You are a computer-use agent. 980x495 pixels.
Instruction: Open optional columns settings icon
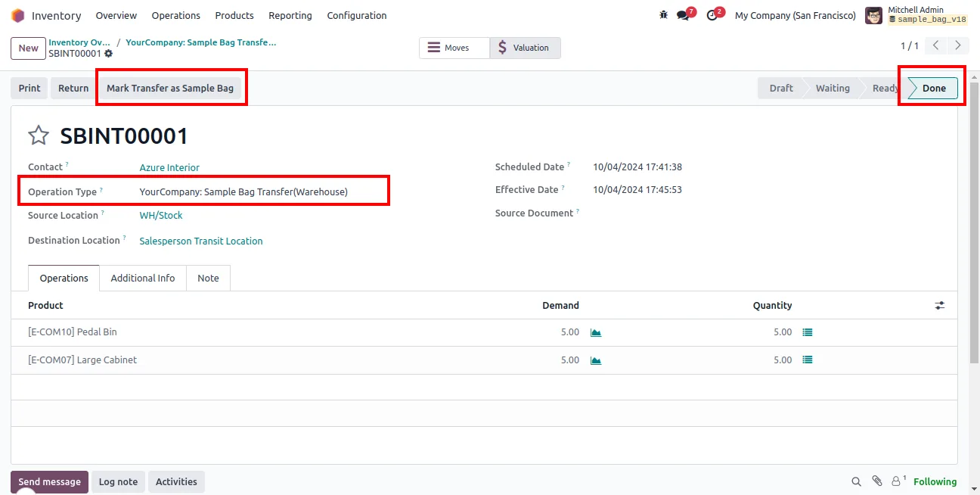[x=940, y=306]
